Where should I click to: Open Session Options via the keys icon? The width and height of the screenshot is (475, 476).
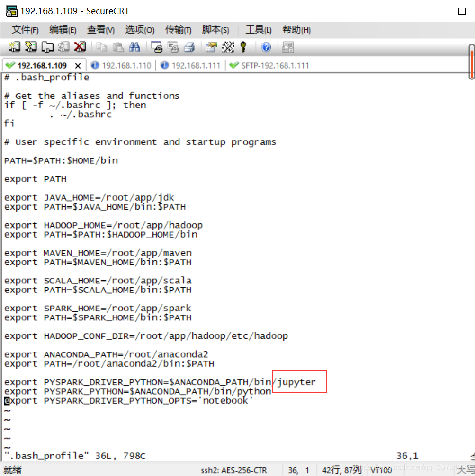[x=242, y=47]
